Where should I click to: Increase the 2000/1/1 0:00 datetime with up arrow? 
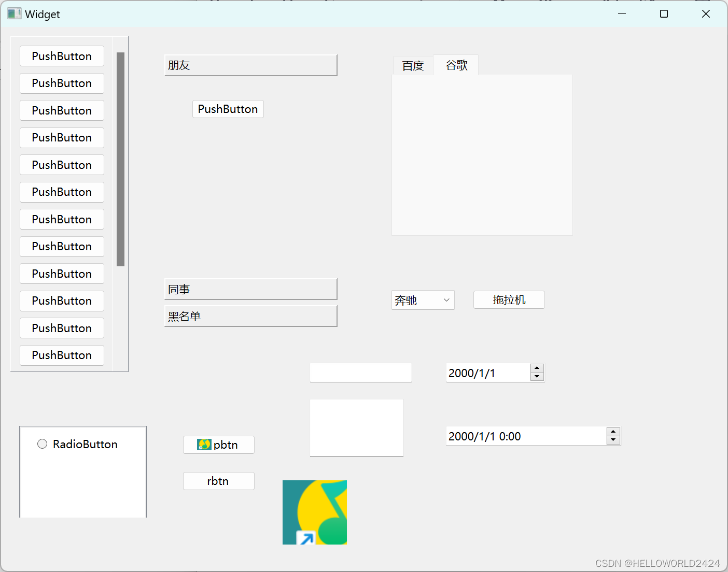(x=613, y=432)
